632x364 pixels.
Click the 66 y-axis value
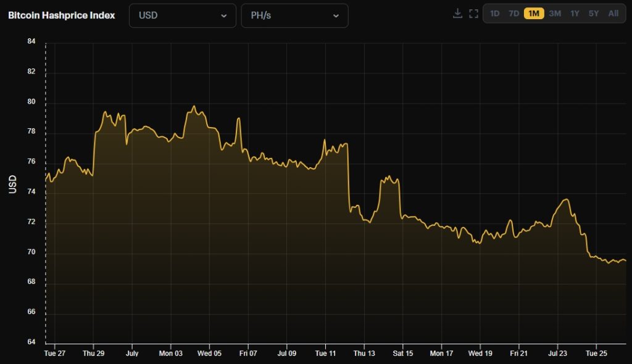point(31,312)
